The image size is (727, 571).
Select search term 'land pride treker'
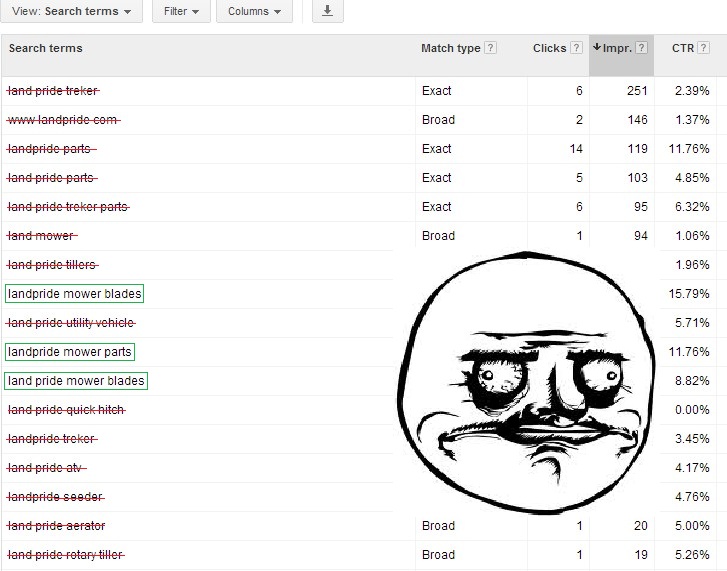[x=53, y=91]
